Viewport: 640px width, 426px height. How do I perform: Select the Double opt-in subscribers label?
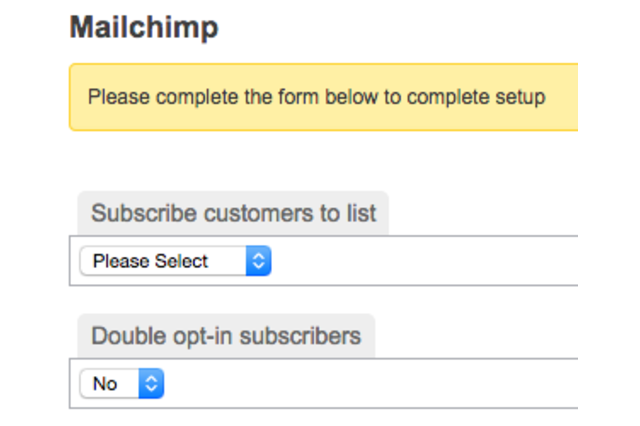coord(225,335)
